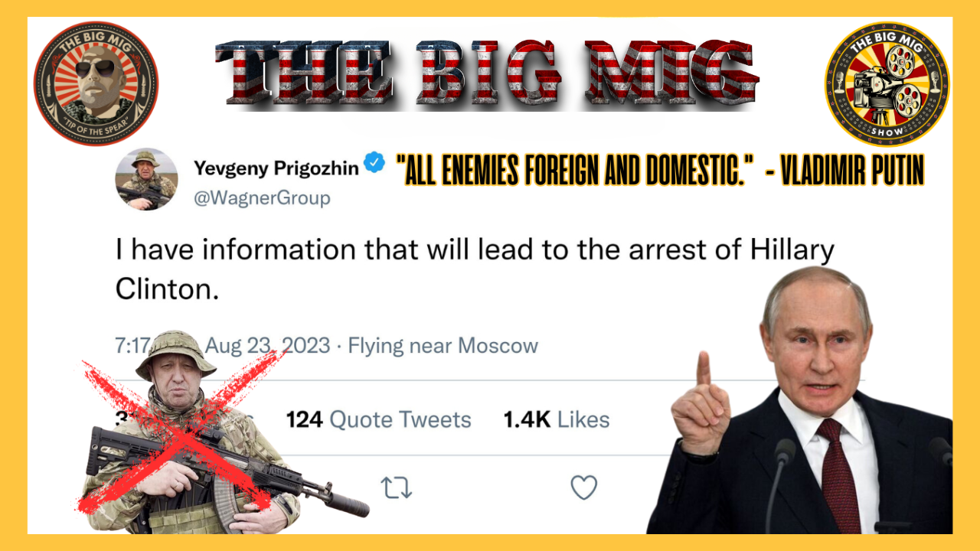This screenshot has width=980, height=551.
Task: Click the retweet arrows icon
Action: tap(397, 487)
